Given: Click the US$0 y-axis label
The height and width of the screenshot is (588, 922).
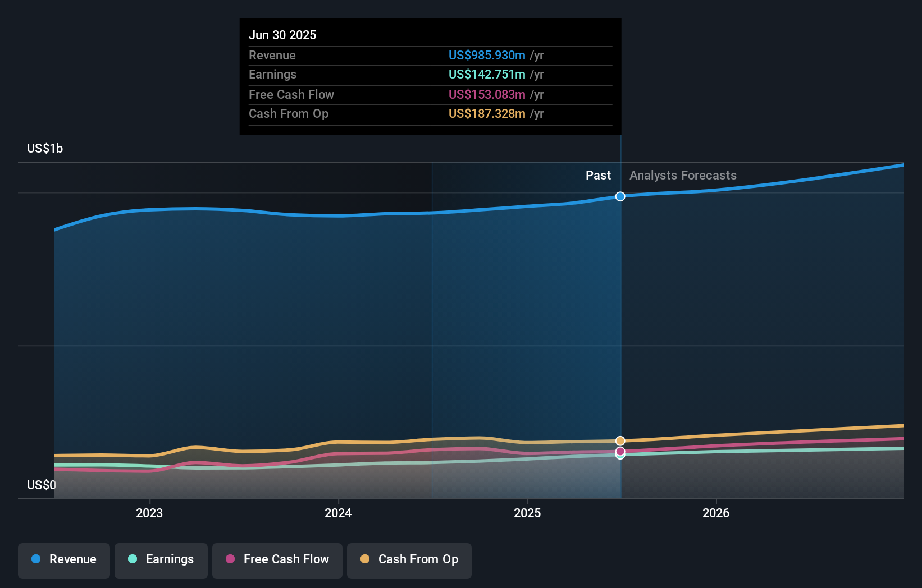Looking at the screenshot, I should (42, 485).
